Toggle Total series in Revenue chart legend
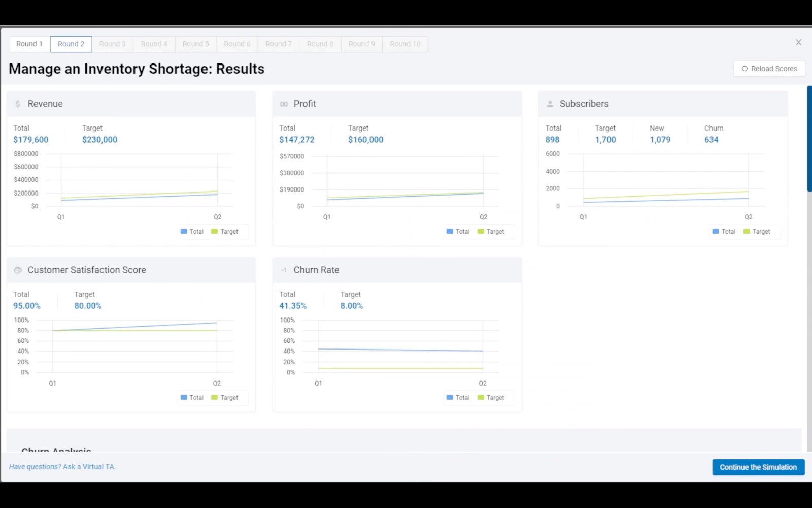 click(192, 232)
